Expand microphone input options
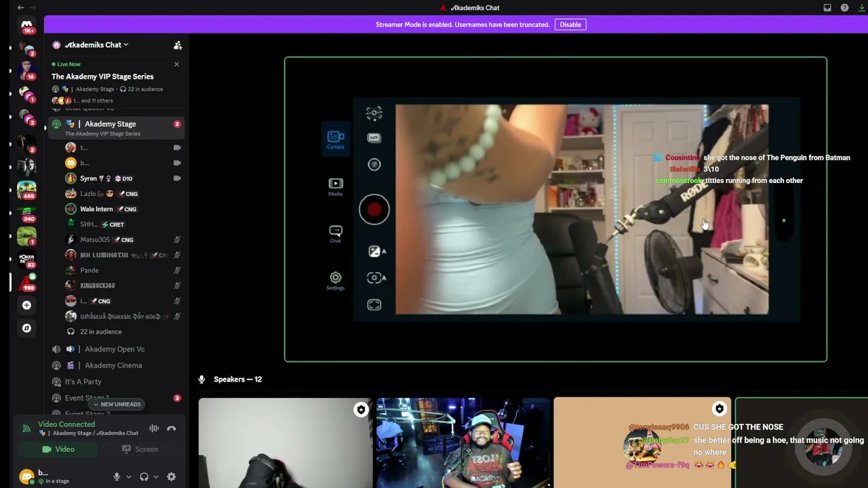Image resolution: width=868 pixels, height=488 pixels. click(128, 477)
